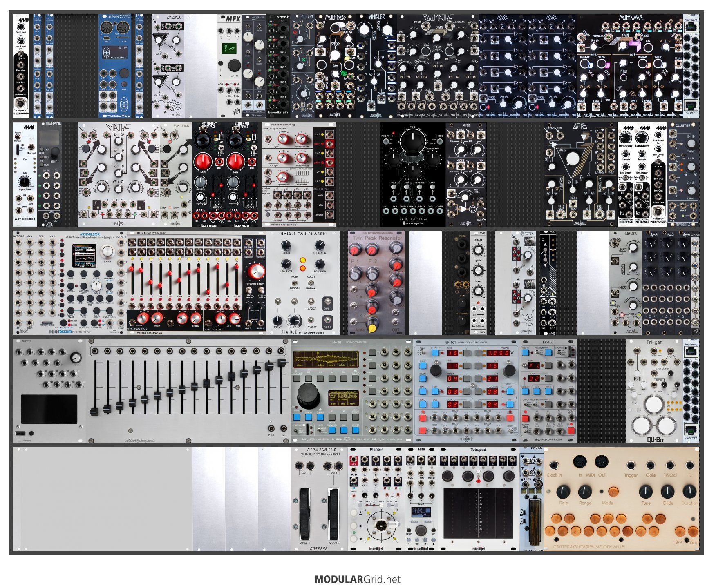Click the Haible Tau Phaser FEEDBACK knob
Image resolution: width=716 pixels, height=588 pixels.
click(320, 245)
